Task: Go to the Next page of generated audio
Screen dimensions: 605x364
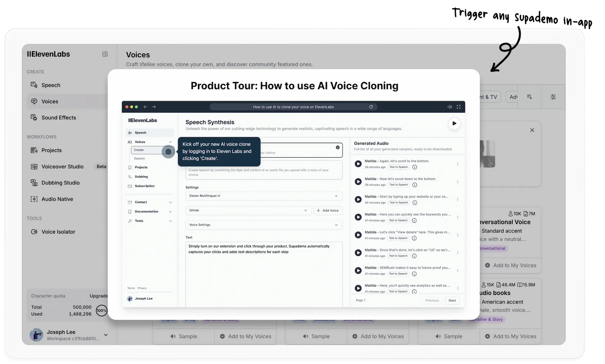Action: pyautogui.click(x=452, y=300)
